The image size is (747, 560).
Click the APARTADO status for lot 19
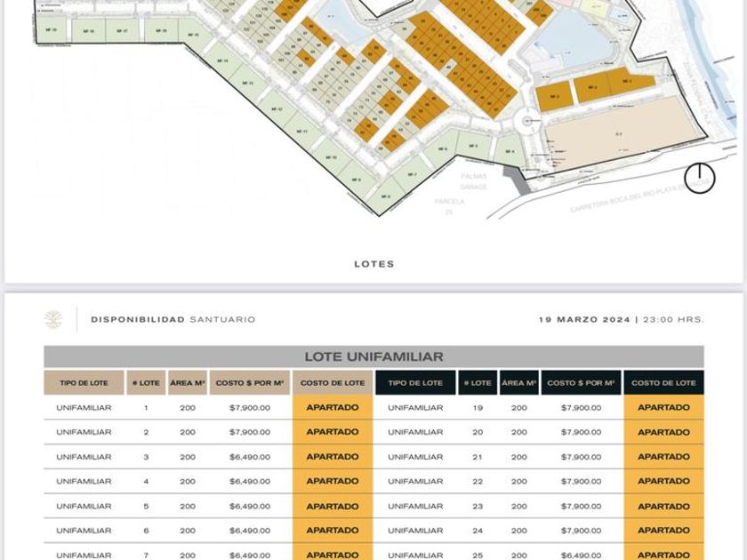click(663, 408)
